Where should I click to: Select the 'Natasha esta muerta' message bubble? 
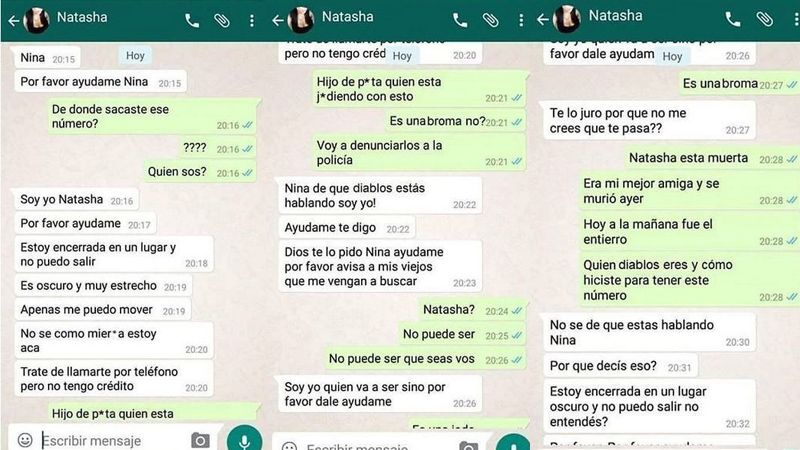click(x=710, y=158)
